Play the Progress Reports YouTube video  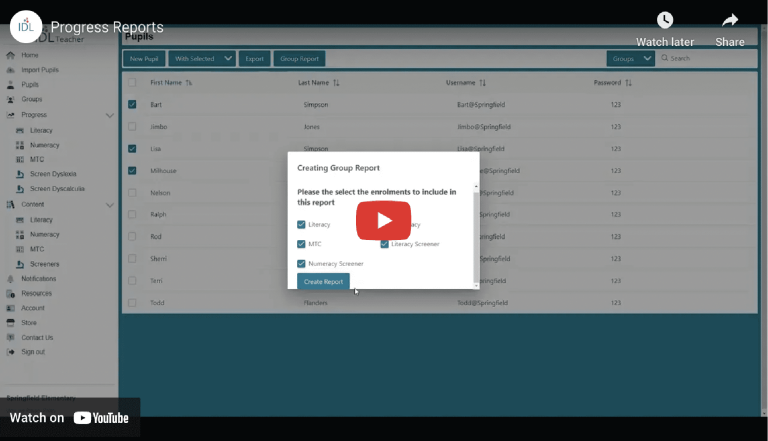click(x=384, y=220)
